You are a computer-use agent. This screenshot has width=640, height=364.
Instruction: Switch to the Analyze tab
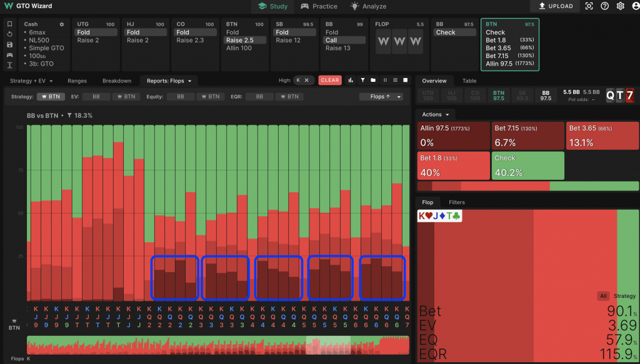point(369,6)
